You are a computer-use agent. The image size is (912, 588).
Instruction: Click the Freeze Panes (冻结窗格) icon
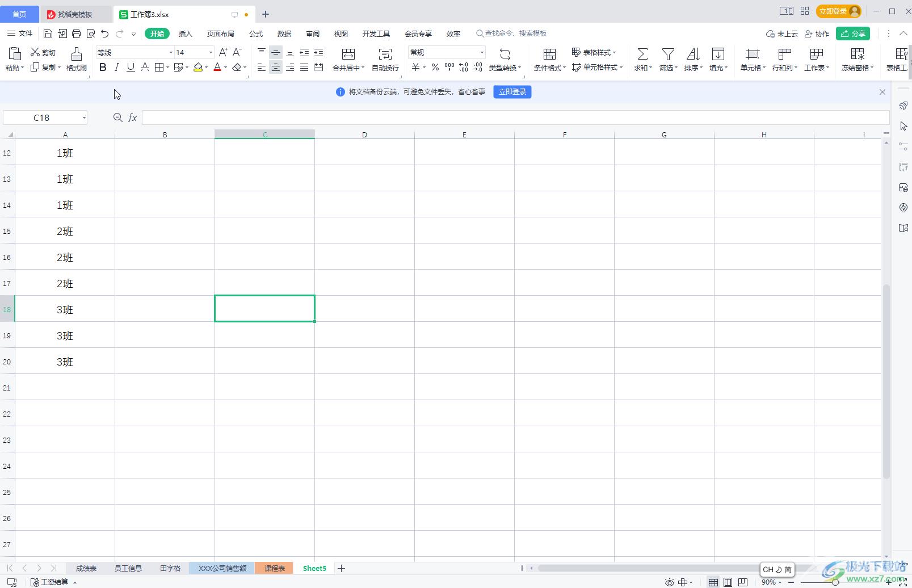(x=858, y=54)
